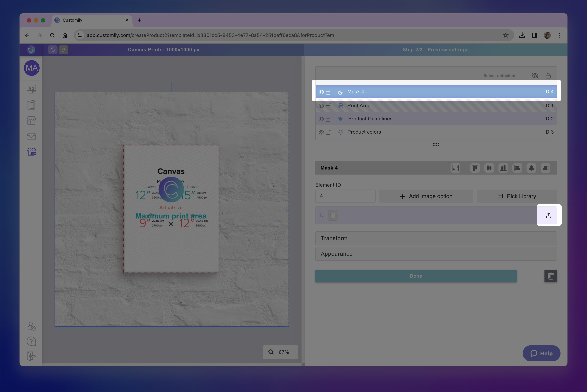Viewport: 587px width, 392px height.
Task: Hide the Print Area layer
Action: pyautogui.click(x=321, y=106)
